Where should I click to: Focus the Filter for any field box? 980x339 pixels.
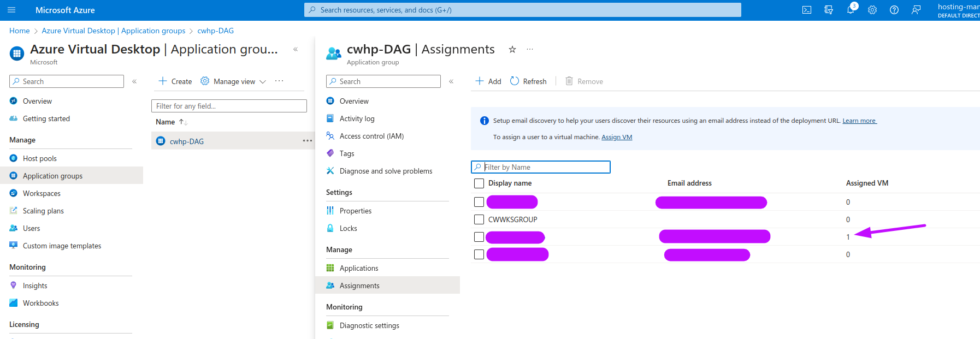tap(229, 106)
